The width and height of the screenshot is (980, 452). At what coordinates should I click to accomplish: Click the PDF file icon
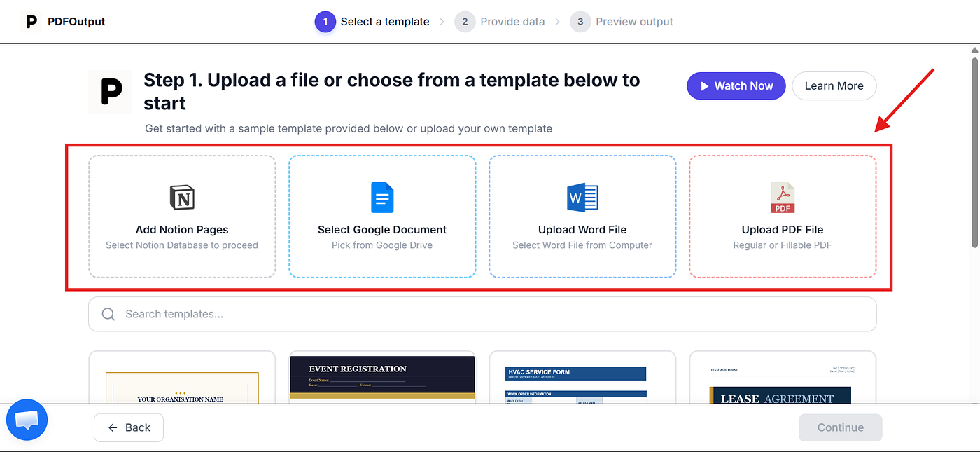(783, 198)
